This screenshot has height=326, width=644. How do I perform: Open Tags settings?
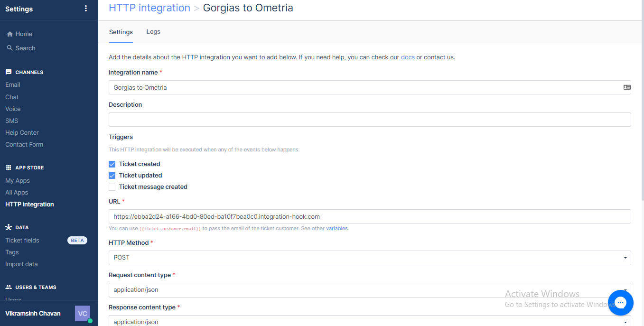click(x=12, y=252)
